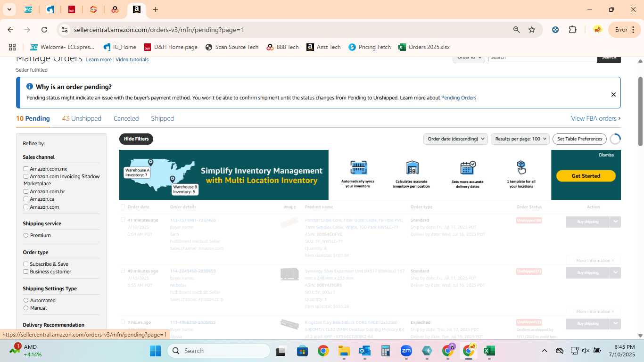Open the Amz Tech bookmark
Viewport: 644px width, 362px height.
click(323, 47)
